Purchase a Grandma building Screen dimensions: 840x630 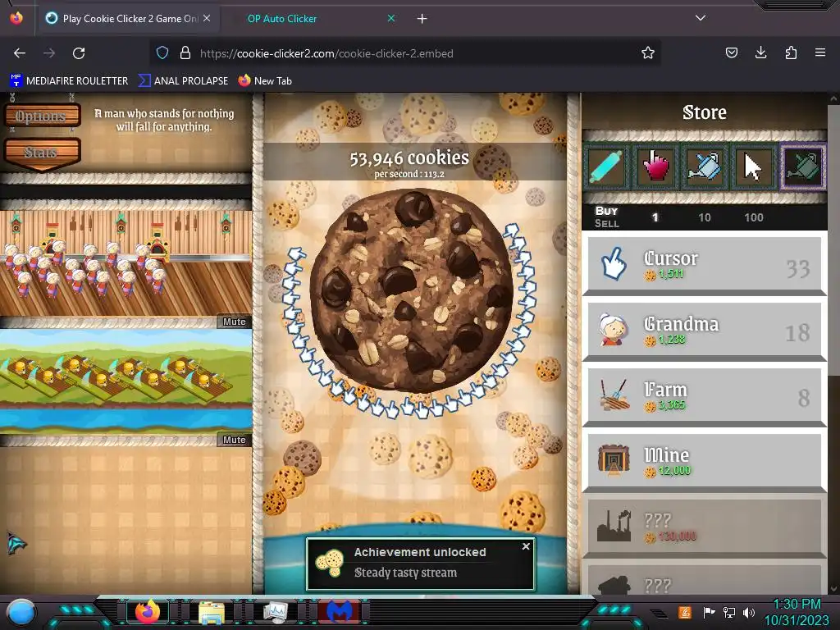(x=705, y=331)
